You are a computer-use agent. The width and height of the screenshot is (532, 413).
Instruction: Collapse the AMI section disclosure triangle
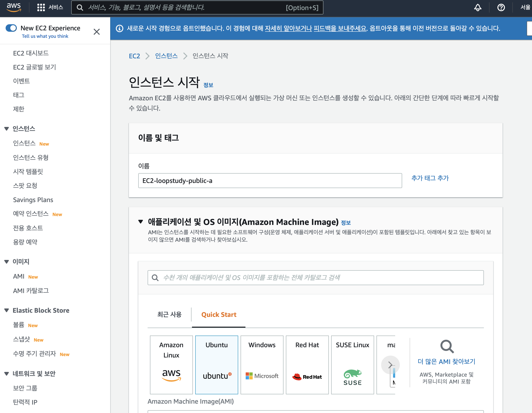[x=141, y=221]
